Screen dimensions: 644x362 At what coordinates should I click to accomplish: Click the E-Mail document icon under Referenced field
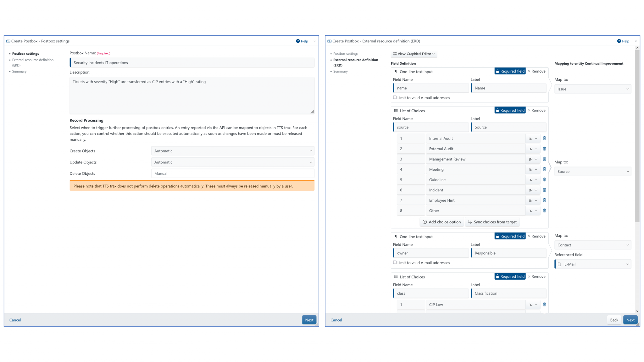pos(559,264)
